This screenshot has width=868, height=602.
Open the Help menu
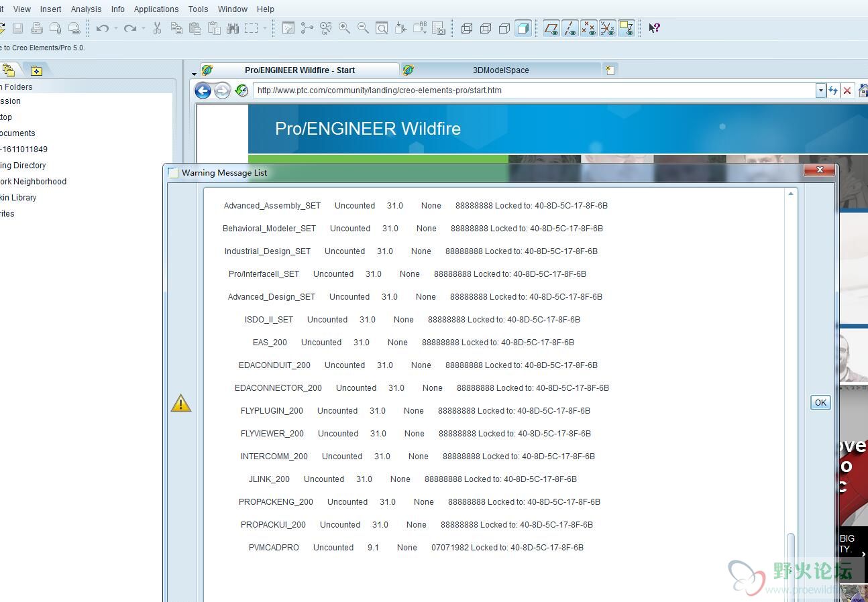coord(266,9)
